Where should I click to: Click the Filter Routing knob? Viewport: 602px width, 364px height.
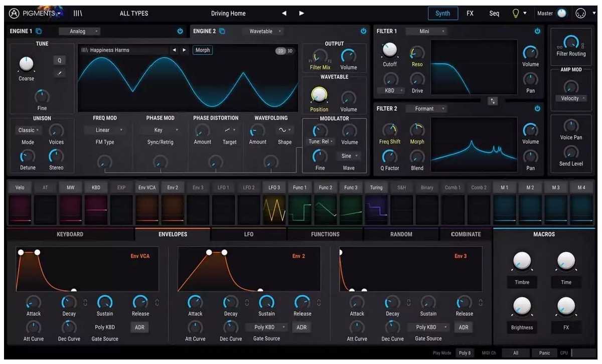(571, 42)
